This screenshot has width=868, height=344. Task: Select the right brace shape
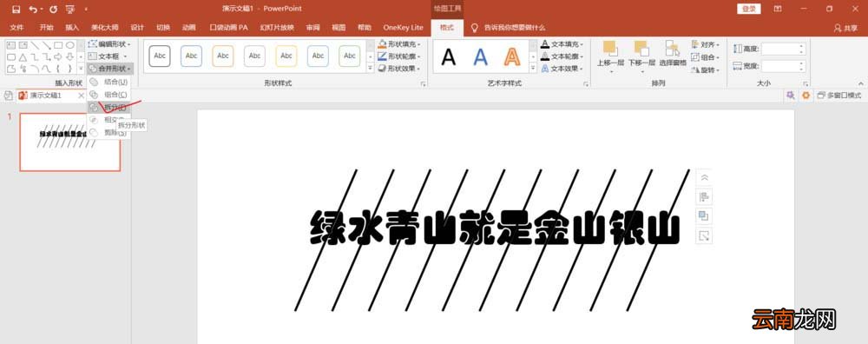[69, 69]
